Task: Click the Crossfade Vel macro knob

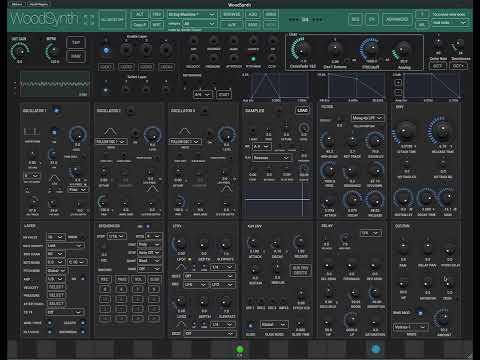Action: click(302, 50)
